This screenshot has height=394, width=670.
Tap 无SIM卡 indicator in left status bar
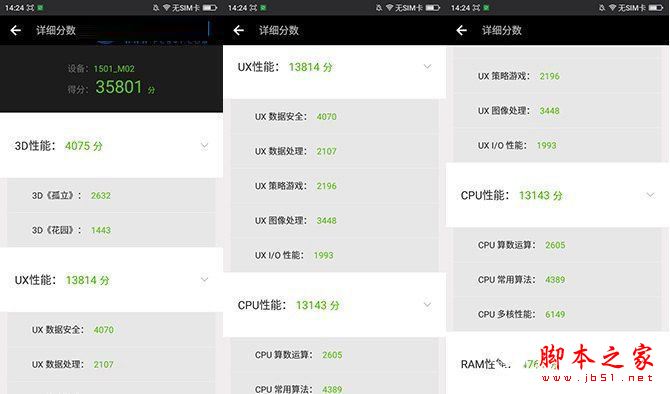[185, 8]
